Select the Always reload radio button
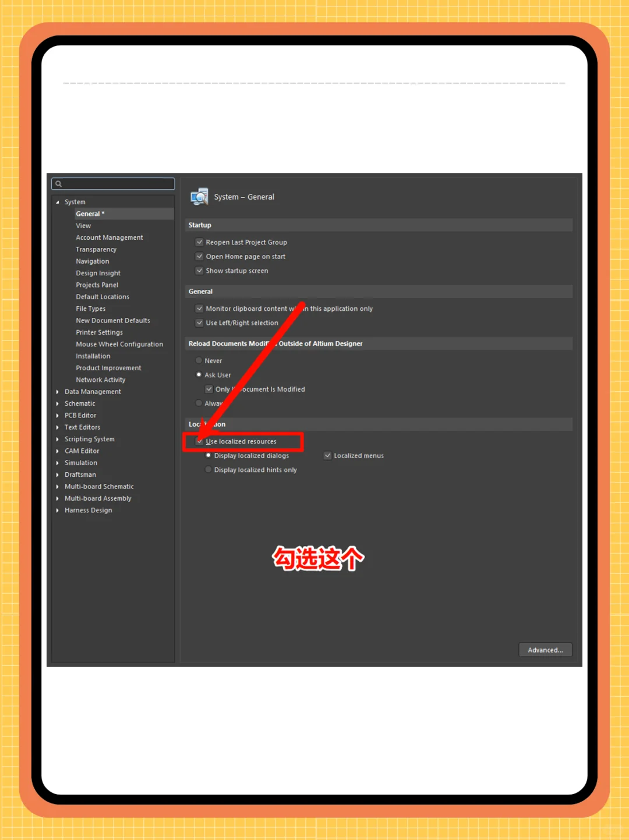 (x=199, y=403)
